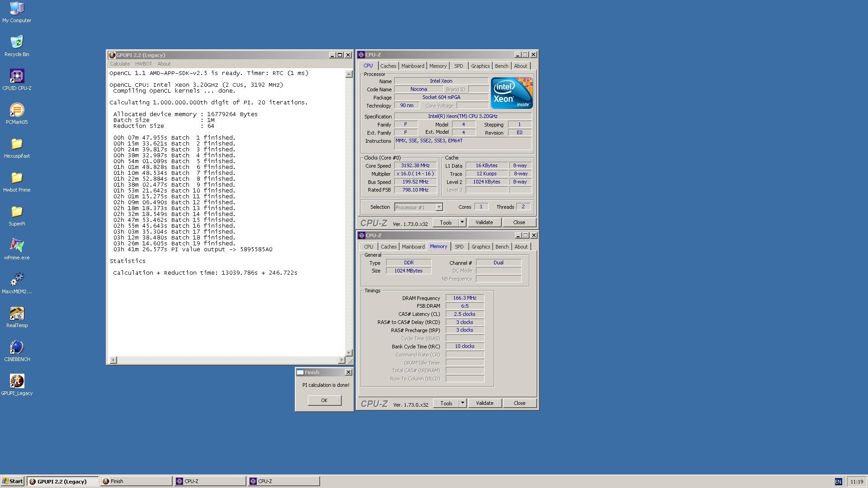Maximize the GPUPI 2.2 window
This screenshot has height=488, width=868.
(340, 55)
